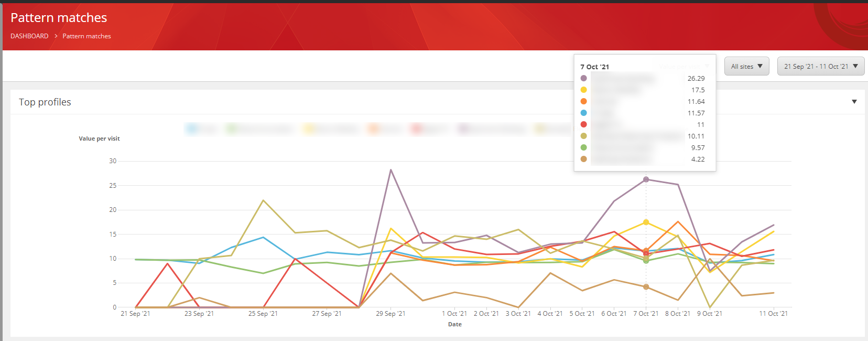
Task: Click the y-axis value 15
Action: (113, 234)
